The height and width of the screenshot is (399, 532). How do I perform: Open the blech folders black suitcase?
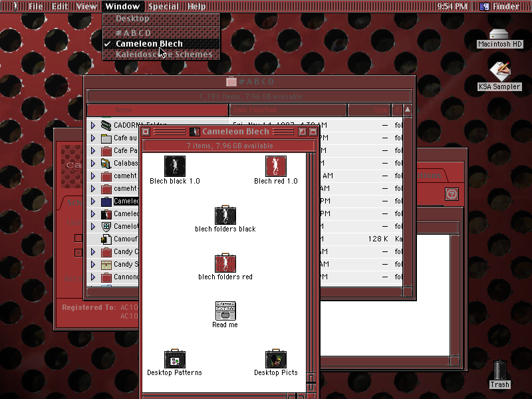click(225, 215)
